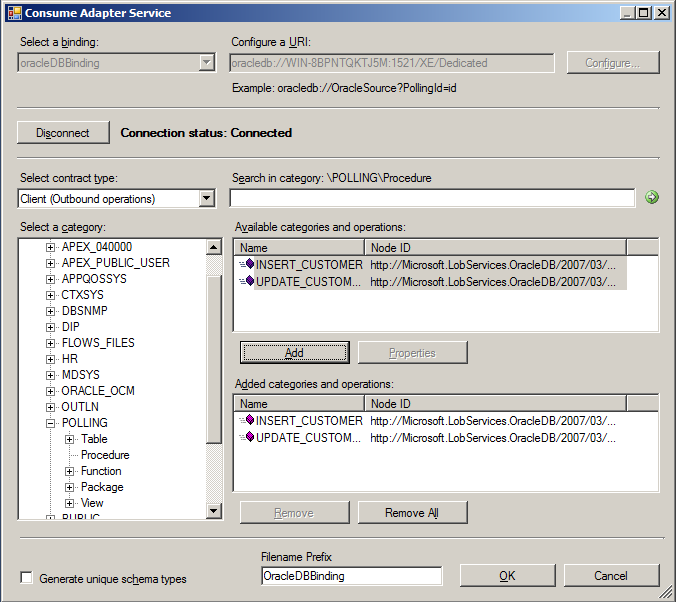Select the Procedure category in tree
This screenshot has height=602, width=676.
point(105,455)
